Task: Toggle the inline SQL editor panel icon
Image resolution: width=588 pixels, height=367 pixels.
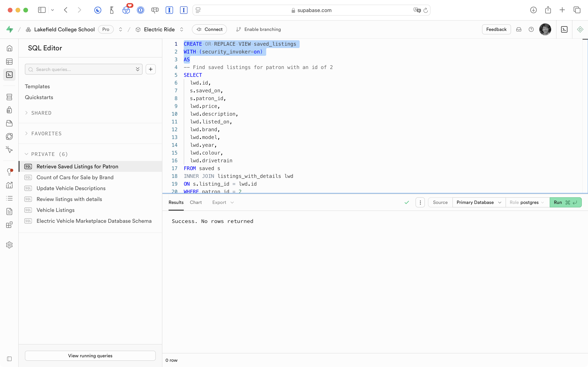Action: click(x=564, y=29)
